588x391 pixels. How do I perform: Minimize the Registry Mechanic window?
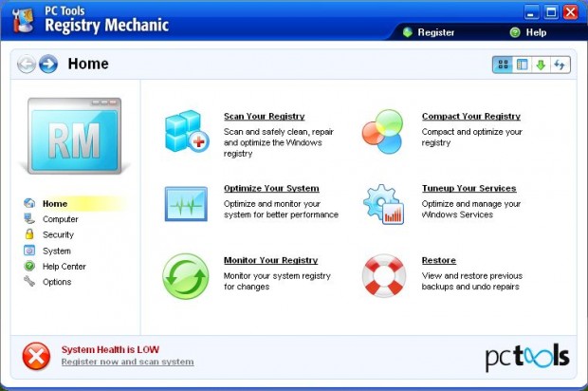tap(531, 12)
